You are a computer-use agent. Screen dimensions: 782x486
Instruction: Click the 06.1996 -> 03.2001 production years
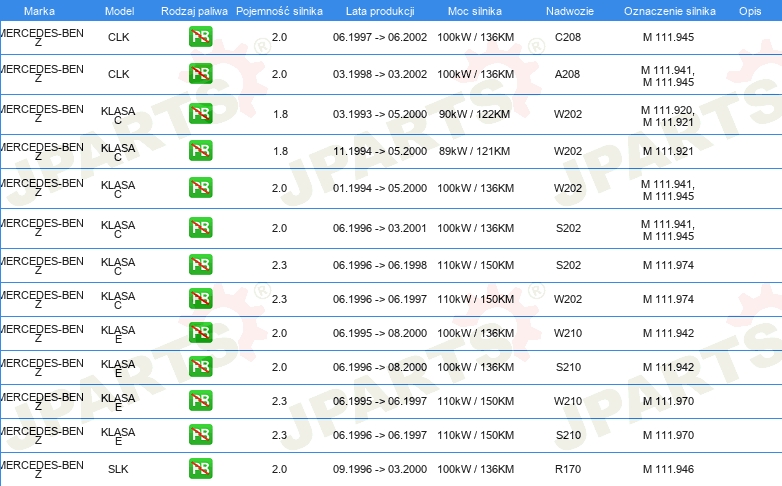(380, 228)
